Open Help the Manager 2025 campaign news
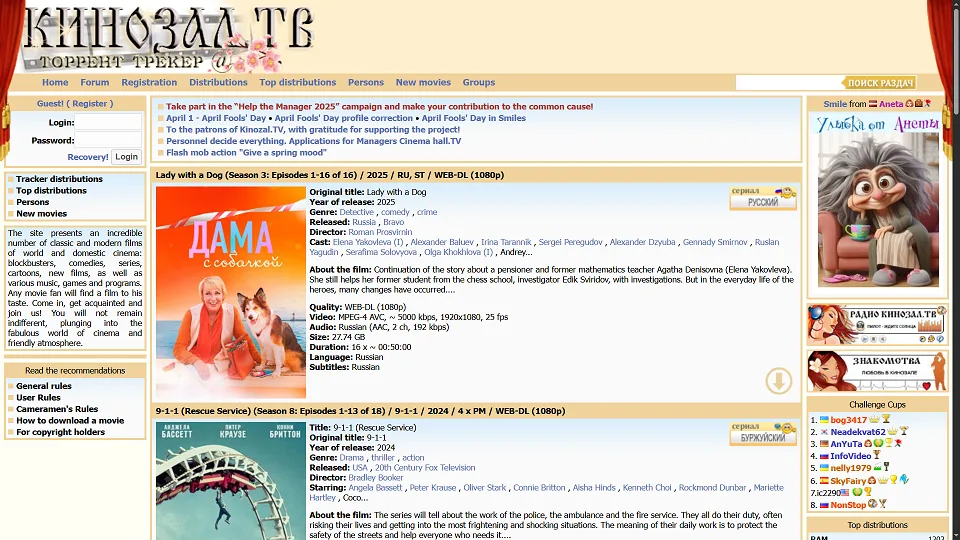This screenshot has height=540, width=960. [x=380, y=107]
